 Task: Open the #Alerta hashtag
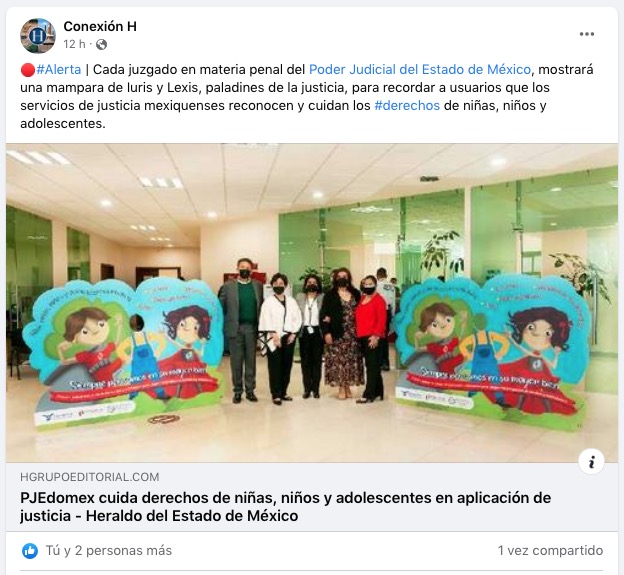point(59,70)
